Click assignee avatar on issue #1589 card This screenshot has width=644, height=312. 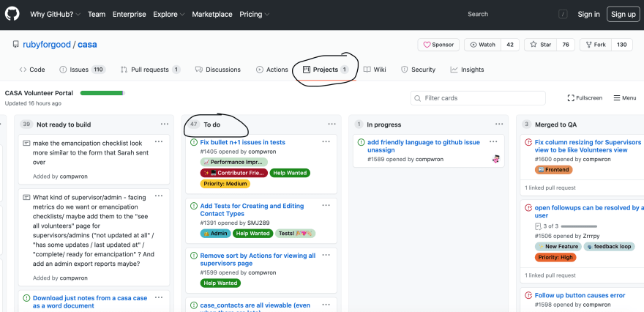[495, 159]
